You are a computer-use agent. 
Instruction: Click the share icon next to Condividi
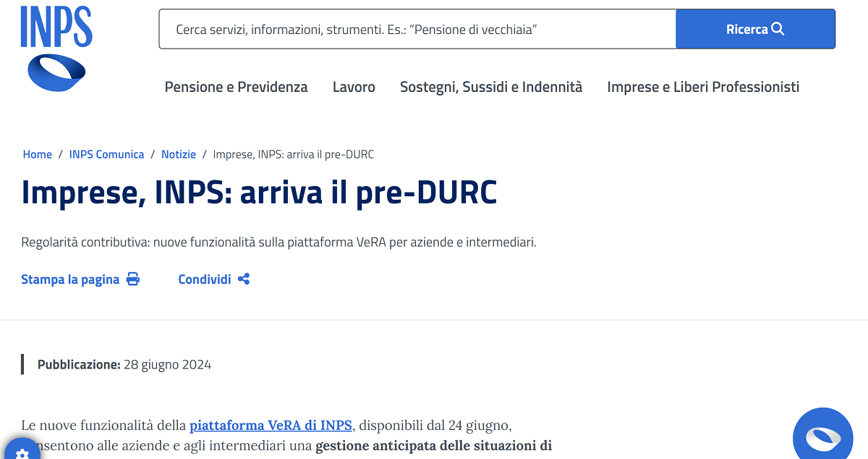(244, 279)
